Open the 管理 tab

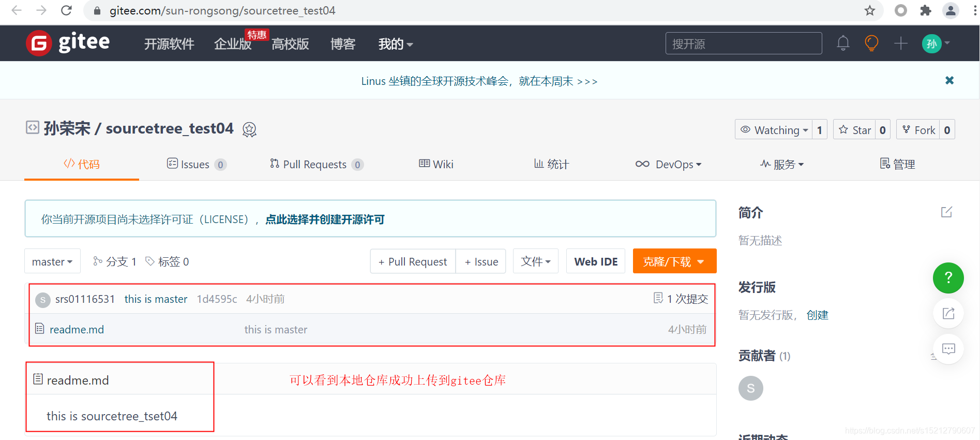coord(898,164)
